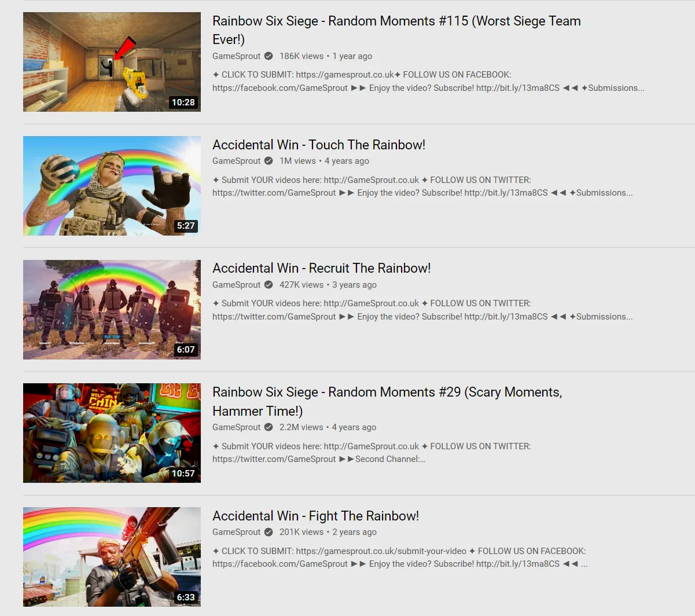Click verified badge next to 2.2M views
The height and width of the screenshot is (616, 695).
[x=269, y=427]
